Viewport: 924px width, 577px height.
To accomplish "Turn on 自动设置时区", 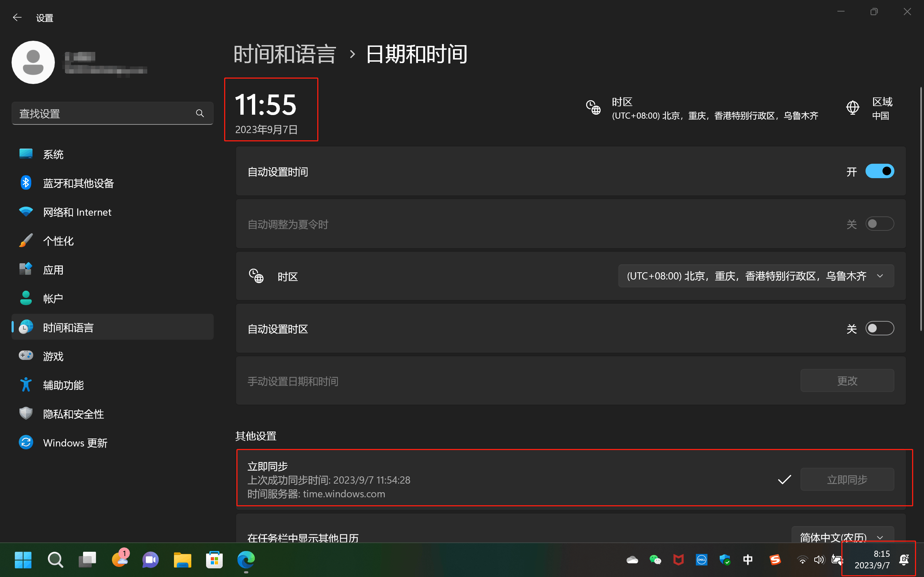I will click(x=879, y=328).
